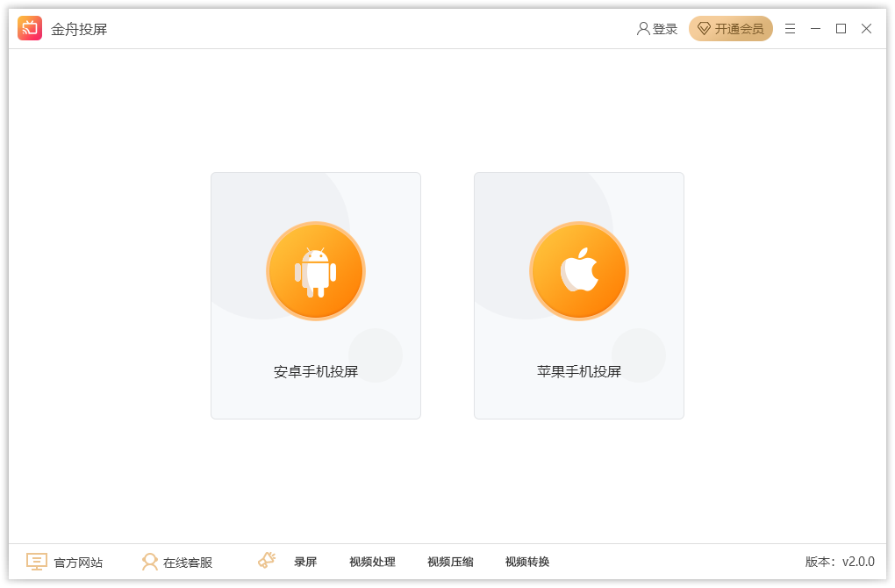Minimize the 金舟投屏 window

[816, 29]
